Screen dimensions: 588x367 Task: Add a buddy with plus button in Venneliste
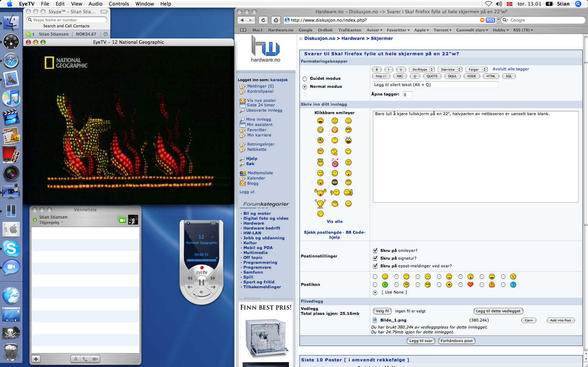pos(36,359)
